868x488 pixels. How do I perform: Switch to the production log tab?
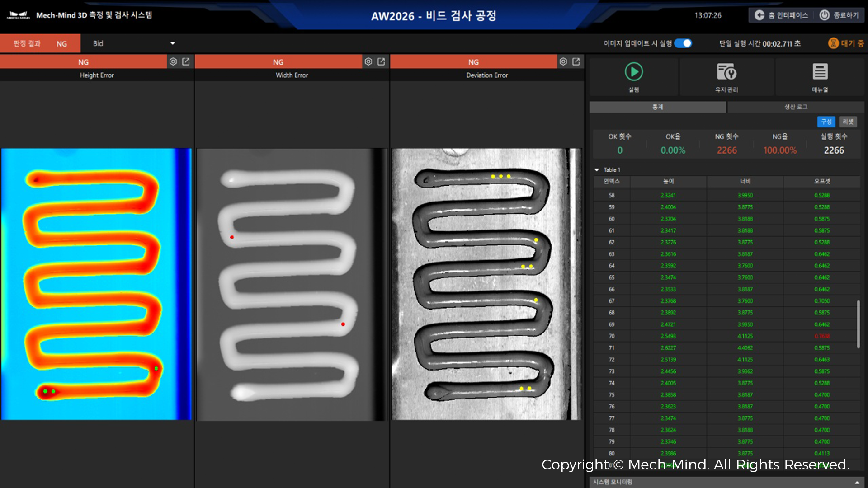[x=796, y=107]
